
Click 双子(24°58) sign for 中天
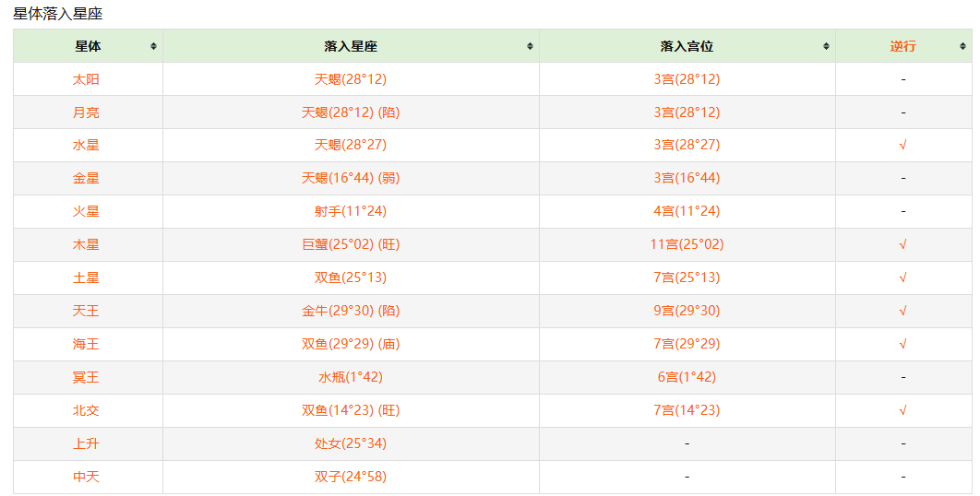350,477
